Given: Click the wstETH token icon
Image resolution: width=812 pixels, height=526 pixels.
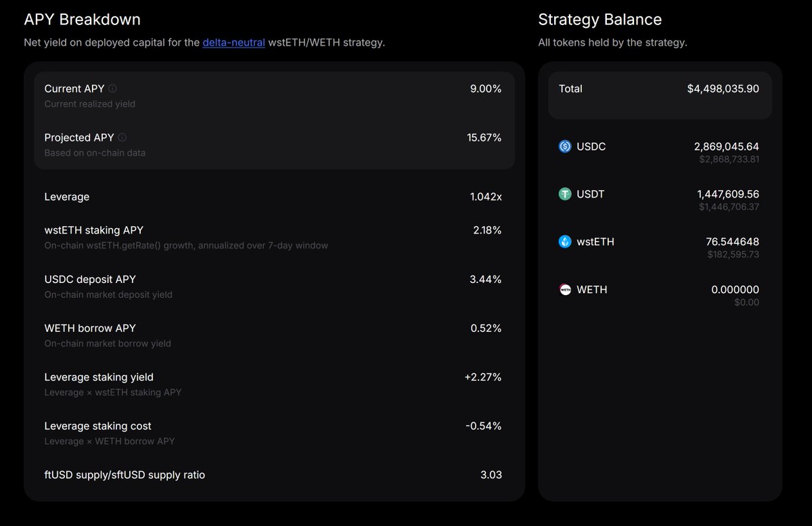Looking at the screenshot, I should [565, 242].
